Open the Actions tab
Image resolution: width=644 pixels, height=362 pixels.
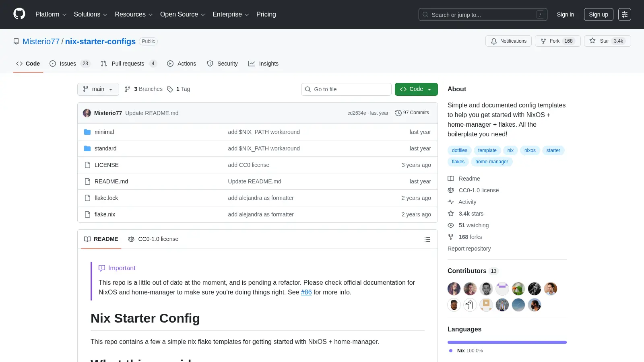point(182,64)
